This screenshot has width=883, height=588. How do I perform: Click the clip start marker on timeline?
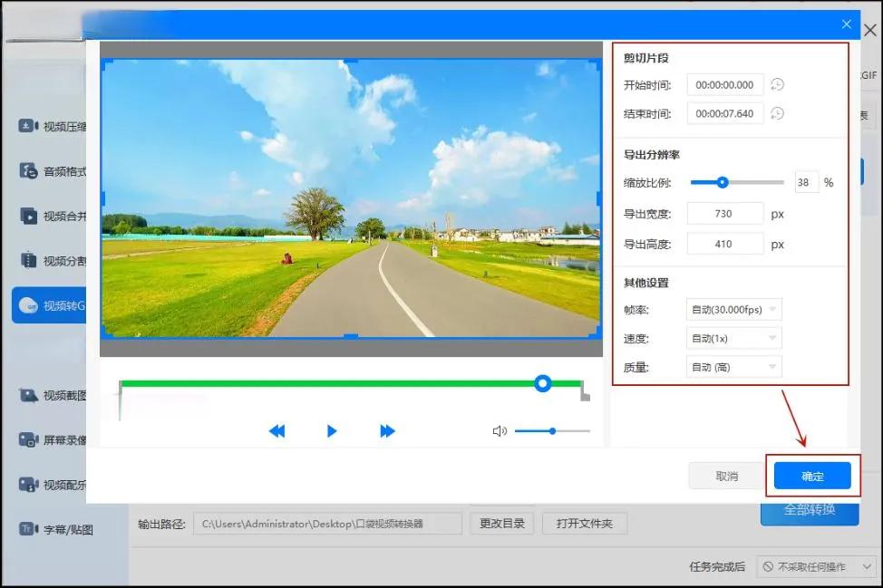(x=120, y=400)
